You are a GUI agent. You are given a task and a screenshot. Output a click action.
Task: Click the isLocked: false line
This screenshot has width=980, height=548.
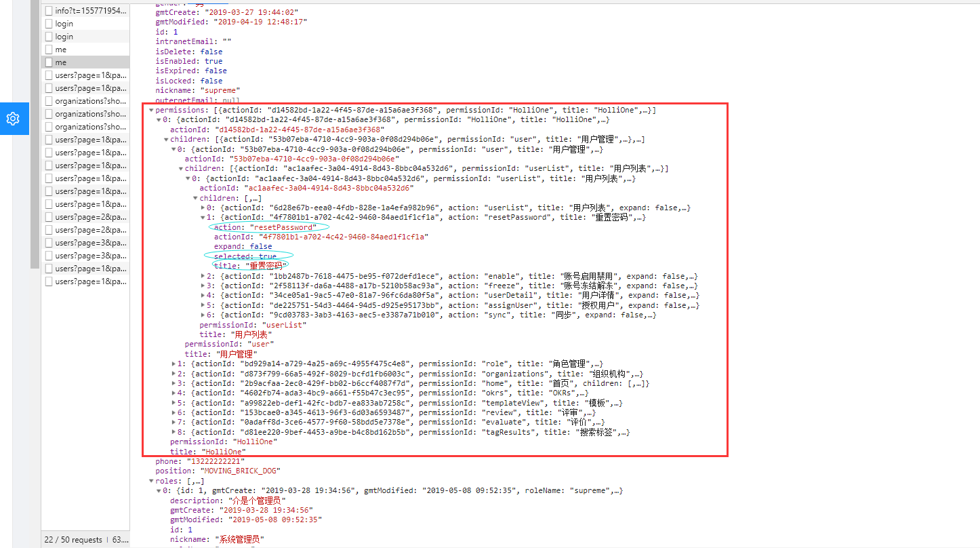tap(189, 81)
